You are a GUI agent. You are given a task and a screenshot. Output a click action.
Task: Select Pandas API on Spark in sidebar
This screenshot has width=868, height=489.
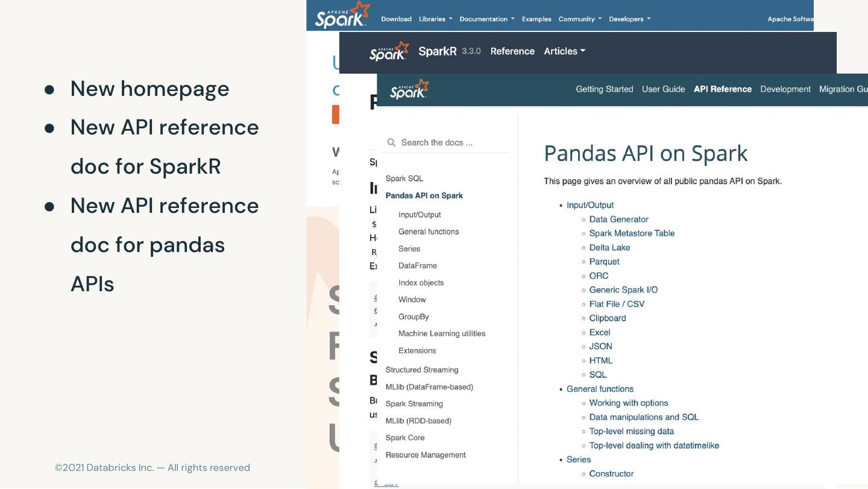tap(424, 195)
